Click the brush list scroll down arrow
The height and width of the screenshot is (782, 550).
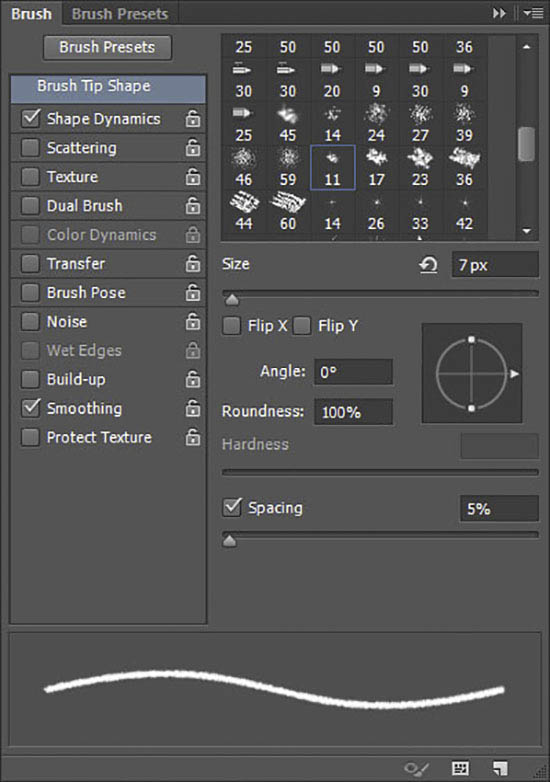point(527,231)
